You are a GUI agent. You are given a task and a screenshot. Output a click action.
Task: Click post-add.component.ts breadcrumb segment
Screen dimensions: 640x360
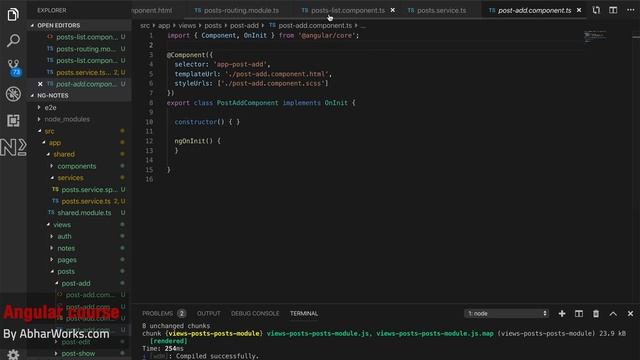[315, 25]
